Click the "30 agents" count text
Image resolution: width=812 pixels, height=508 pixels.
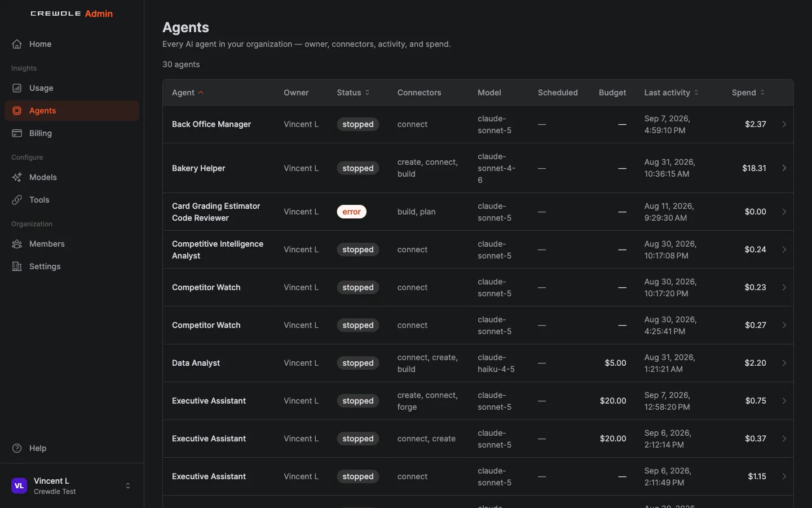pos(181,64)
